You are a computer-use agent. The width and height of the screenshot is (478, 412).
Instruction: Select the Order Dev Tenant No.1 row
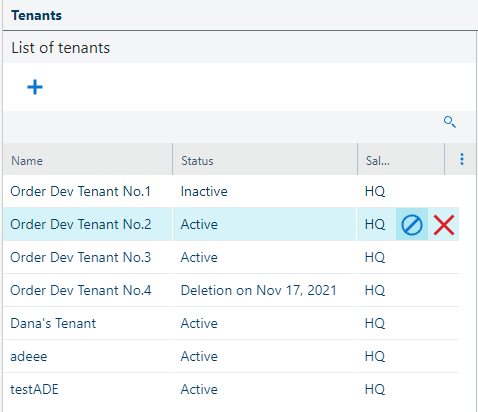pos(231,191)
